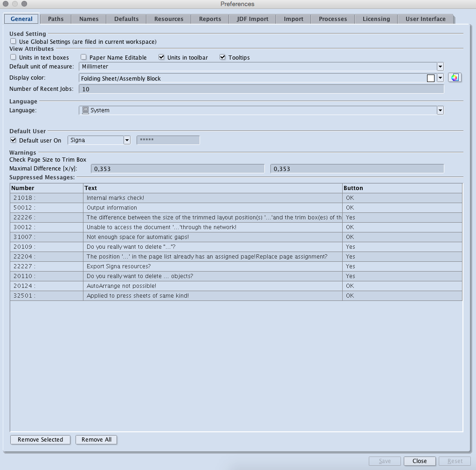Open the Names tab
Image resolution: width=476 pixels, height=470 pixels.
coord(89,19)
